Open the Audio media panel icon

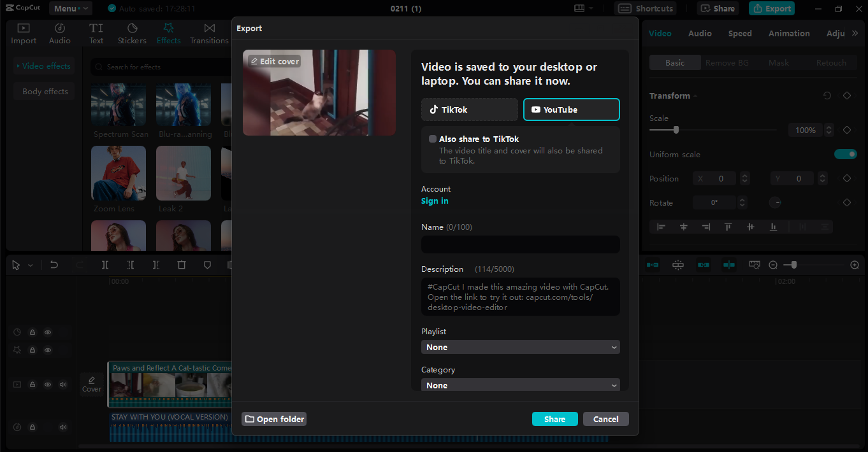pos(60,33)
